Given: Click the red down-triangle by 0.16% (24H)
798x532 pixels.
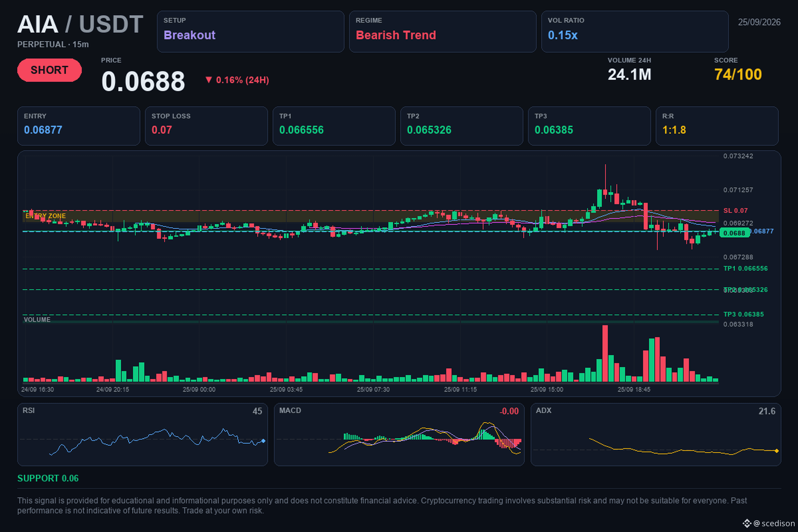Looking at the screenshot, I should pyautogui.click(x=209, y=80).
